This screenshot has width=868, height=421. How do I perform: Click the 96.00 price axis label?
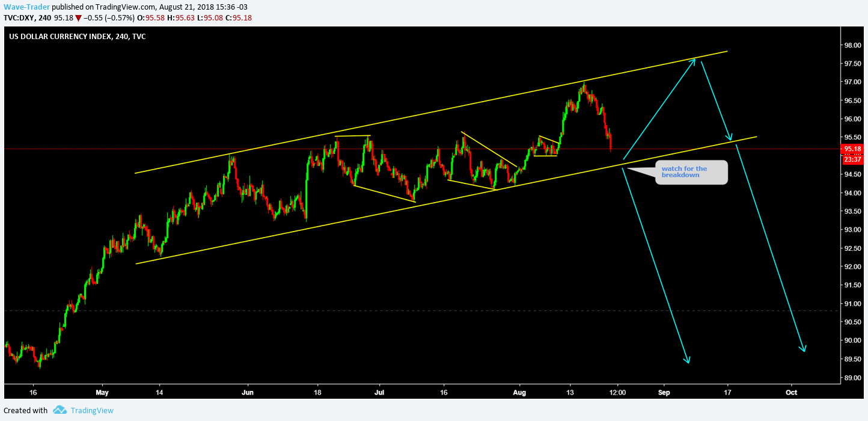(852, 119)
